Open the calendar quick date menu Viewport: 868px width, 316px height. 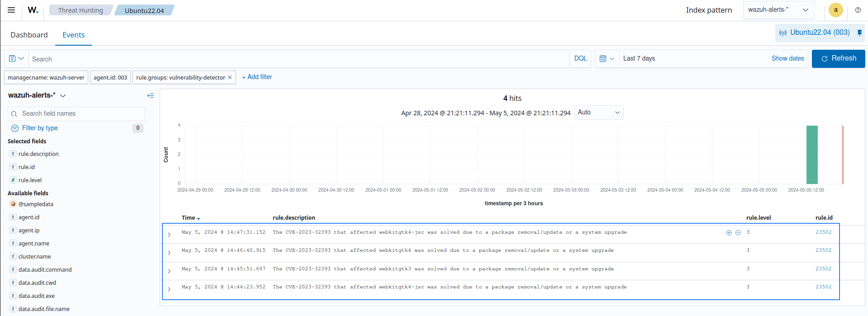607,59
